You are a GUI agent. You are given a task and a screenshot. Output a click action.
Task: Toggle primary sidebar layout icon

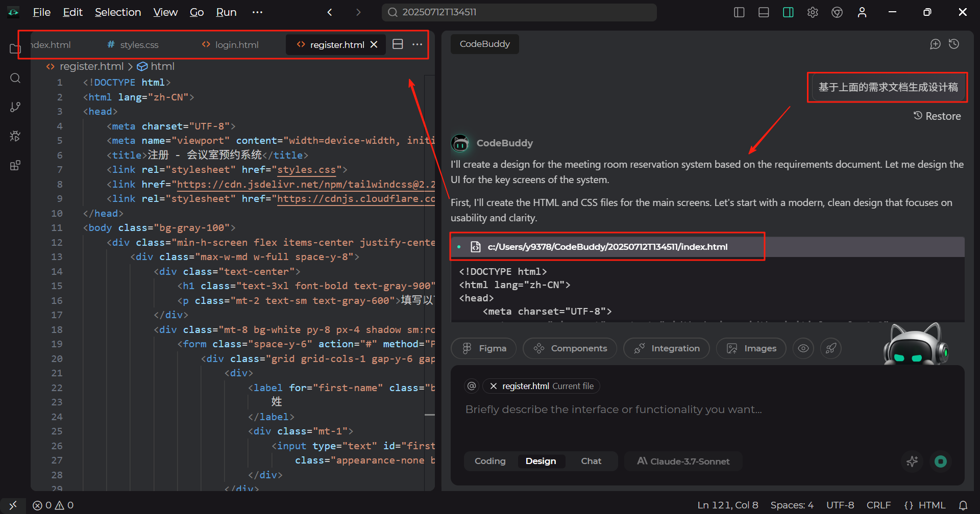click(x=739, y=12)
